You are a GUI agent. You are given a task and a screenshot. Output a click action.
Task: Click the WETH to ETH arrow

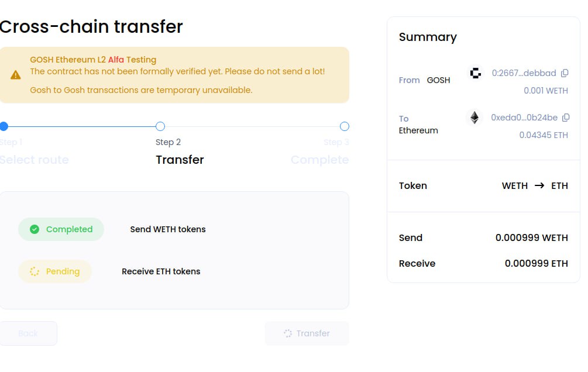tap(539, 186)
